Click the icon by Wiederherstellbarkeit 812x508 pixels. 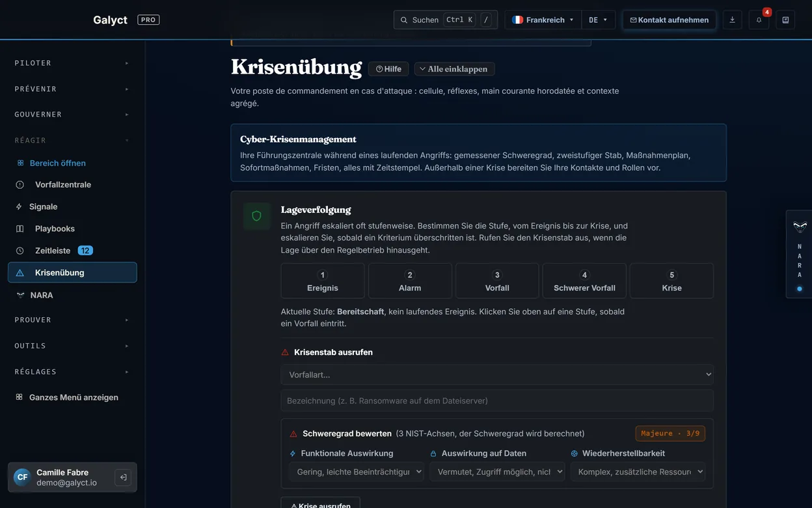575,453
